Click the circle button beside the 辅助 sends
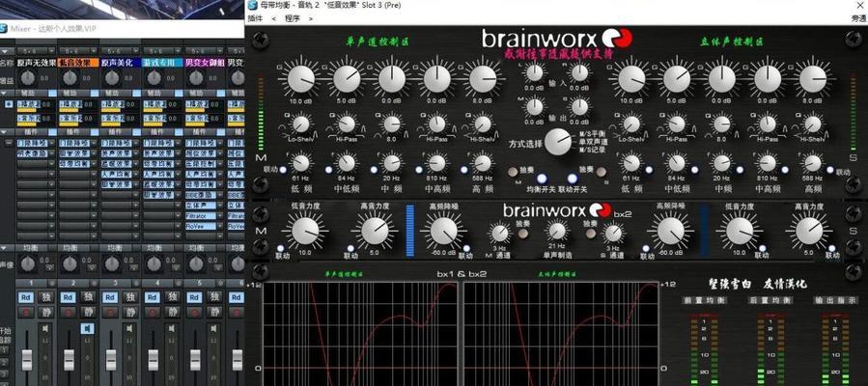Image resolution: width=868 pixels, height=386 pixels. click(9, 104)
